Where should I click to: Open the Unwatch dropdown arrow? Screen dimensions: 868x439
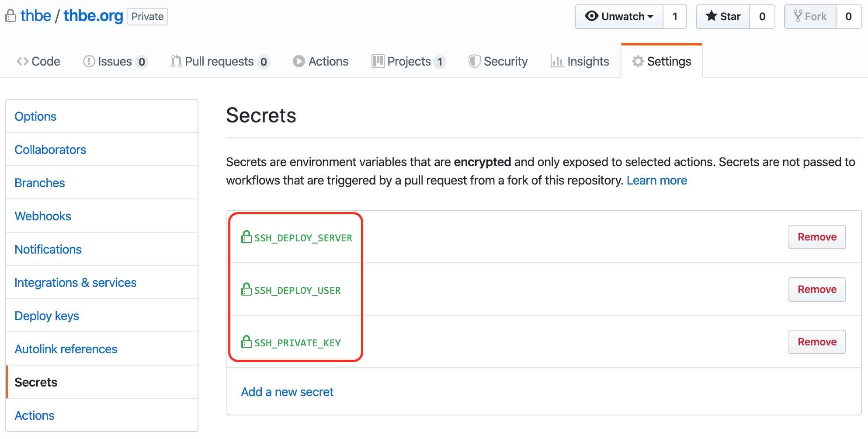coord(651,16)
